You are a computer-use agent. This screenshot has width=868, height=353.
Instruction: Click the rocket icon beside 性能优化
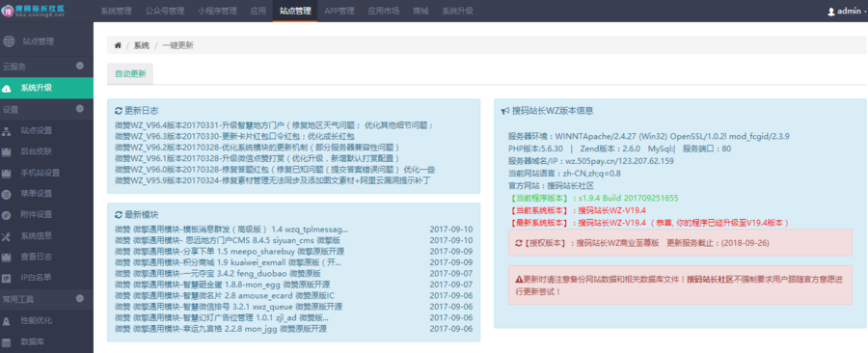point(7,321)
